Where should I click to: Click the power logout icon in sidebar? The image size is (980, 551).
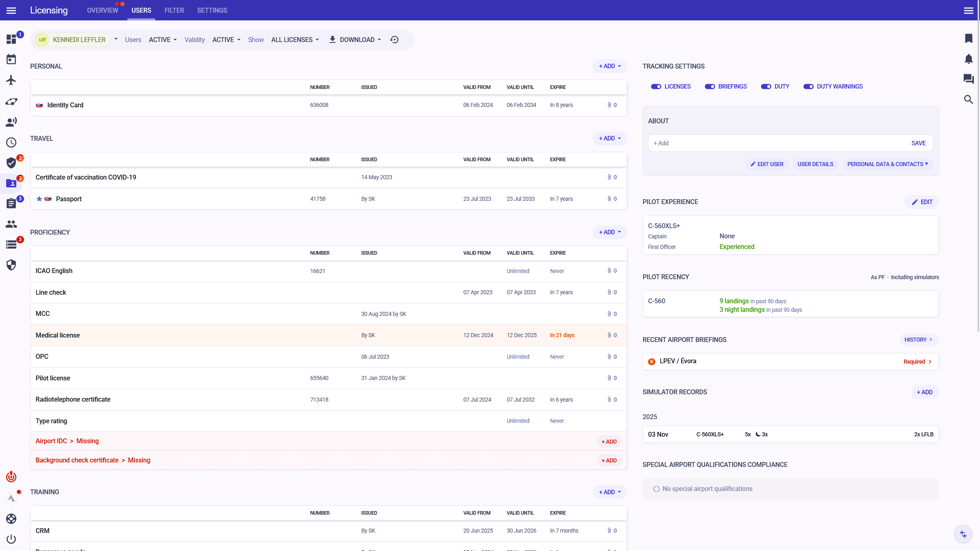11,539
